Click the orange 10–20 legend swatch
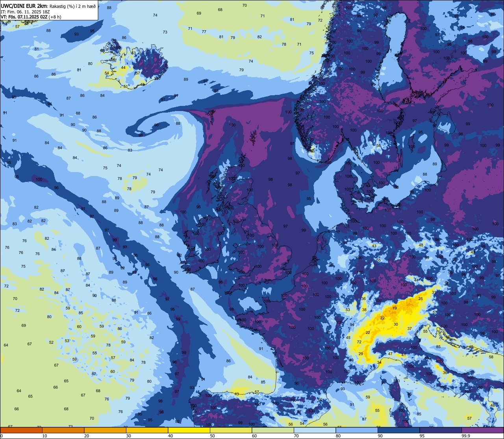 point(63,430)
